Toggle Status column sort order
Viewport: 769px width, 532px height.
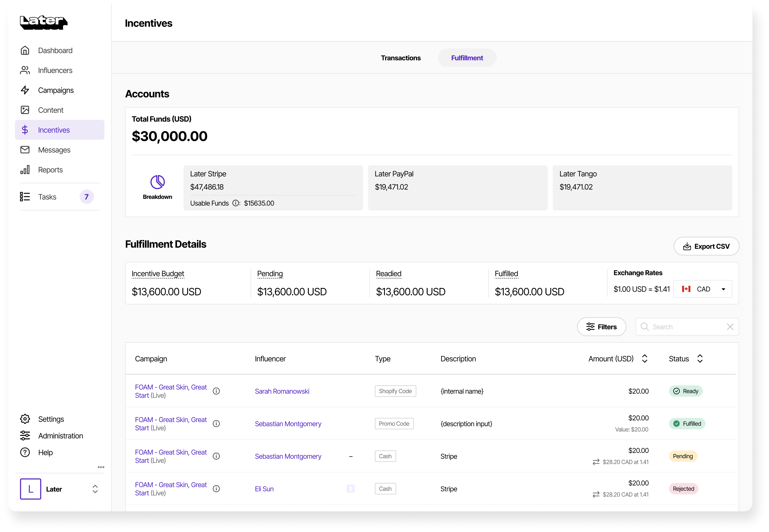coord(700,359)
